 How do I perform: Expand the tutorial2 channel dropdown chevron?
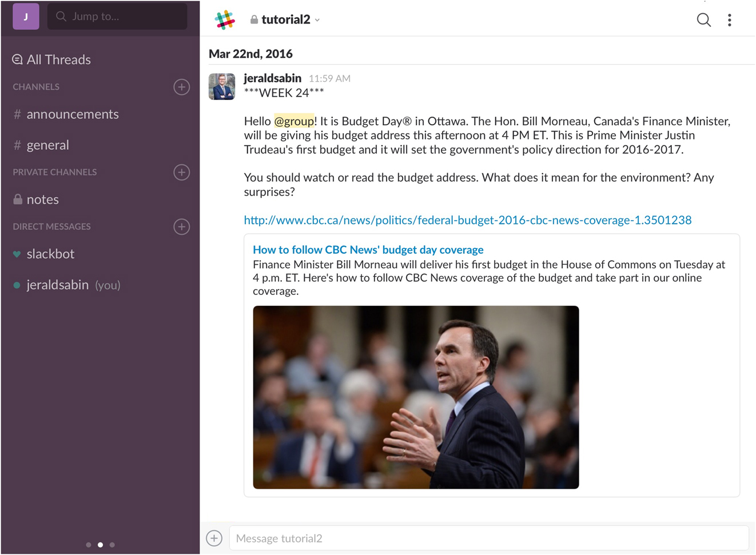click(317, 20)
